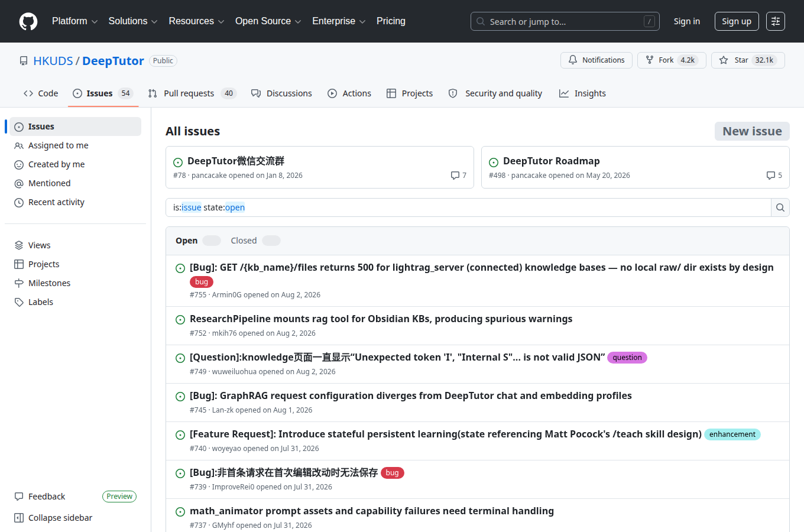Open pinned issue DeepTutor微信交流群

(x=236, y=161)
